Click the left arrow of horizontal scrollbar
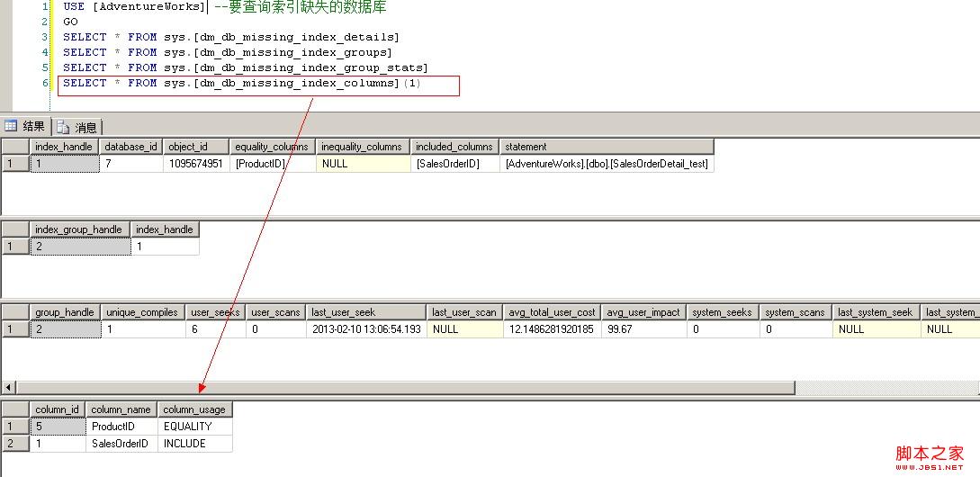980x477 pixels. click(8, 388)
